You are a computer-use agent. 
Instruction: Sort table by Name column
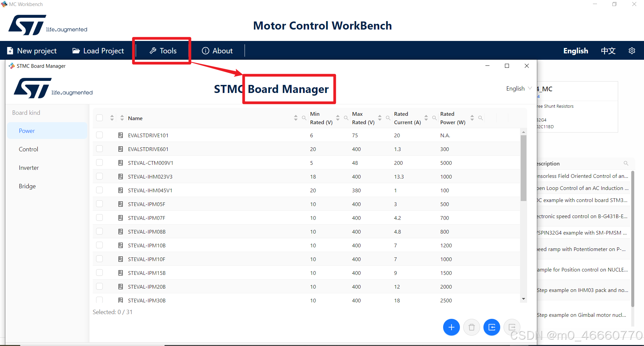[x=296, y=118]
